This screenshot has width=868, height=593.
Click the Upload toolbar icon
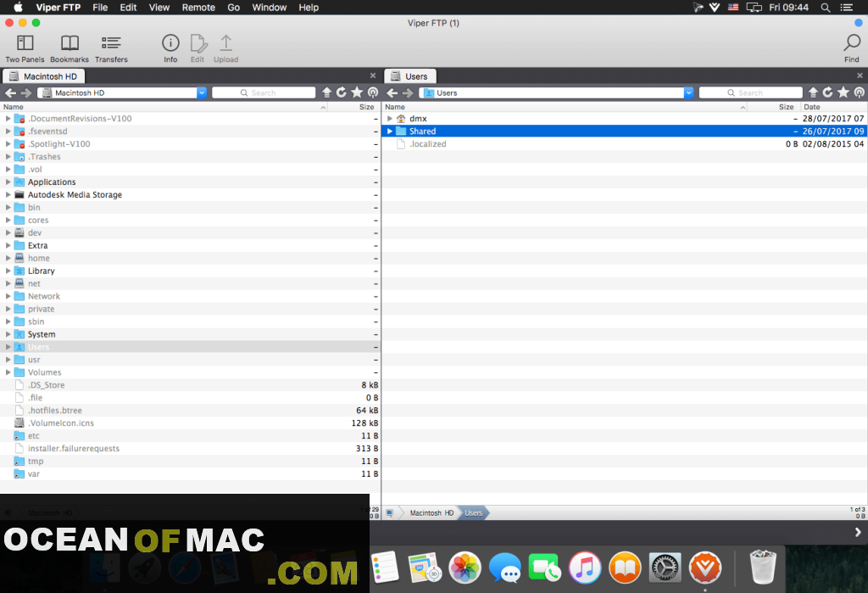pos(225,48)
